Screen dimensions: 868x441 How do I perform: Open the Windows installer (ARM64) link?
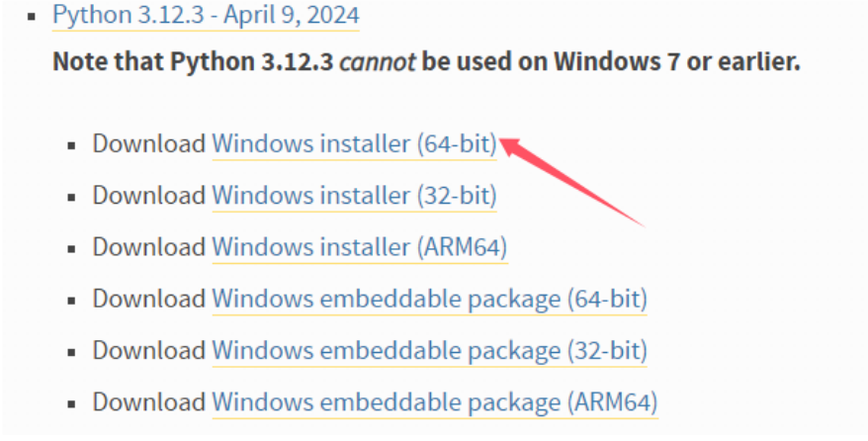tap(360, 247)
